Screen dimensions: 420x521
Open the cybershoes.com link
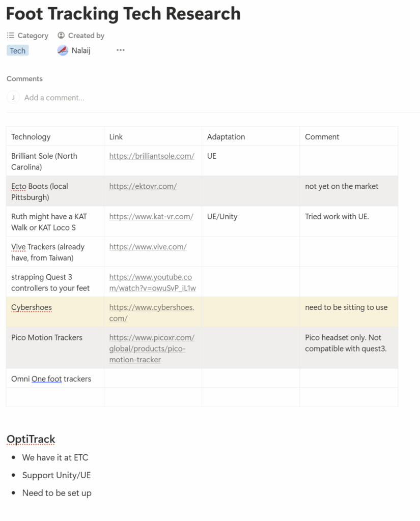(152, 313)
